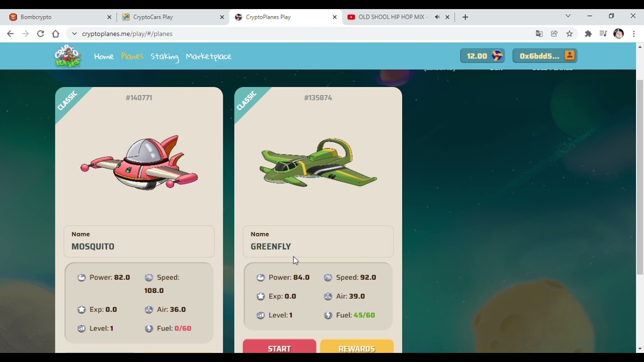This screenshot has height=362, width=644.
Task: Open the Chrome profile avatar
Action: point(619,34)
